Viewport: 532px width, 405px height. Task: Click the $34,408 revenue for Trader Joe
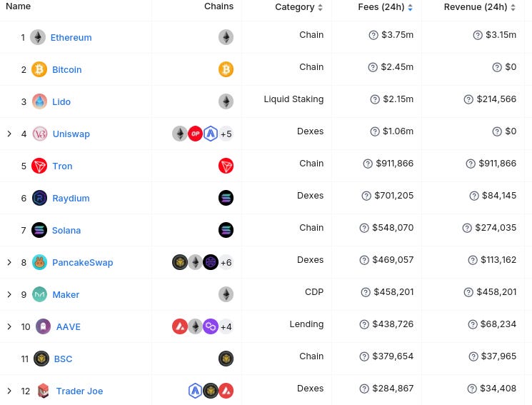point(498,389)
